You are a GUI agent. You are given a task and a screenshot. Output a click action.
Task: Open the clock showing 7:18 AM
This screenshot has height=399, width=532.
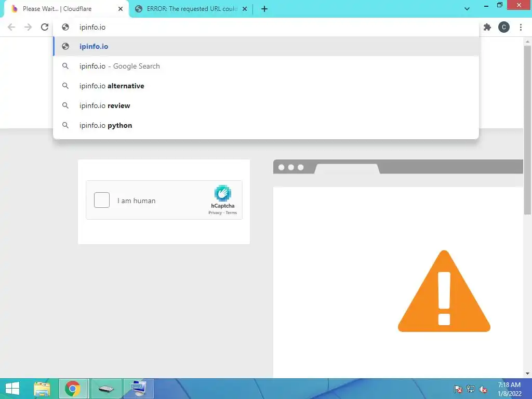pyautogui.click(x=509, y=389)
